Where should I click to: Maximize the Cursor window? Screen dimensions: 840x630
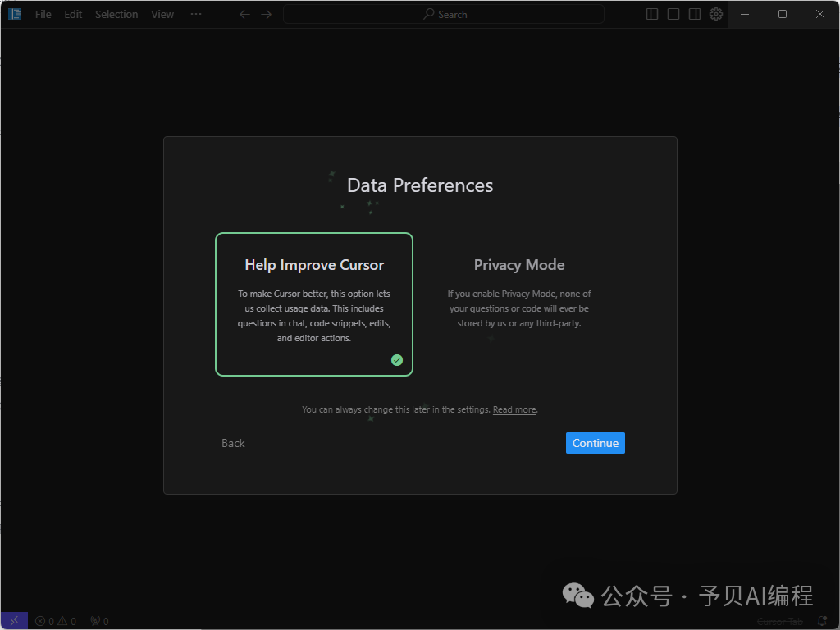pyautogui.click(x=782, y=15)
